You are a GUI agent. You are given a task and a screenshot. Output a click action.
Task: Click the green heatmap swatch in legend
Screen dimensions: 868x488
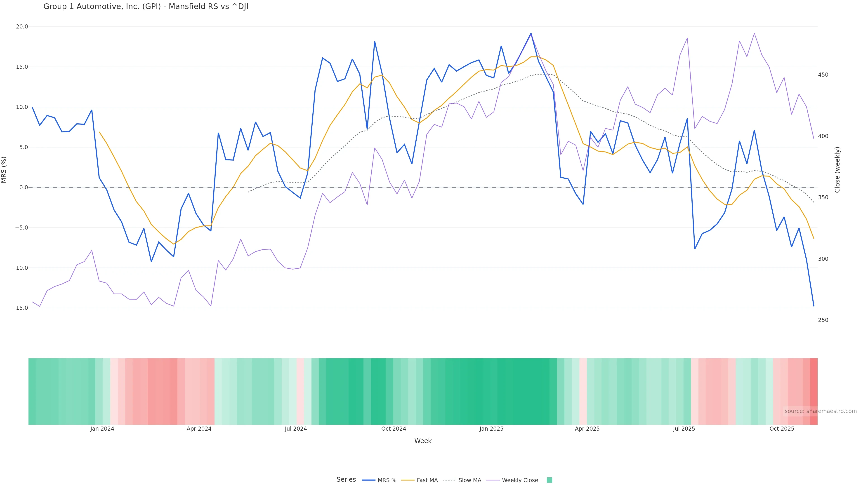click(x=549, y=480)
